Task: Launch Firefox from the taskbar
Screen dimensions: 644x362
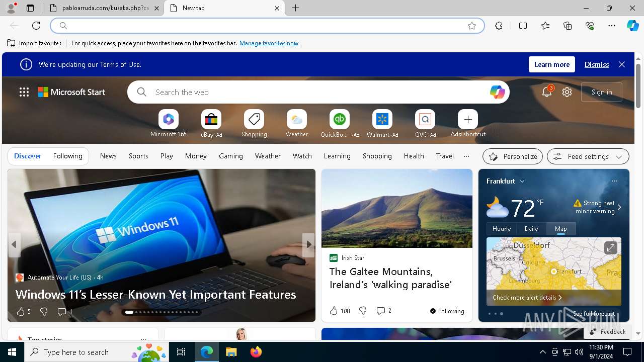Action: (x=256, y=352)
